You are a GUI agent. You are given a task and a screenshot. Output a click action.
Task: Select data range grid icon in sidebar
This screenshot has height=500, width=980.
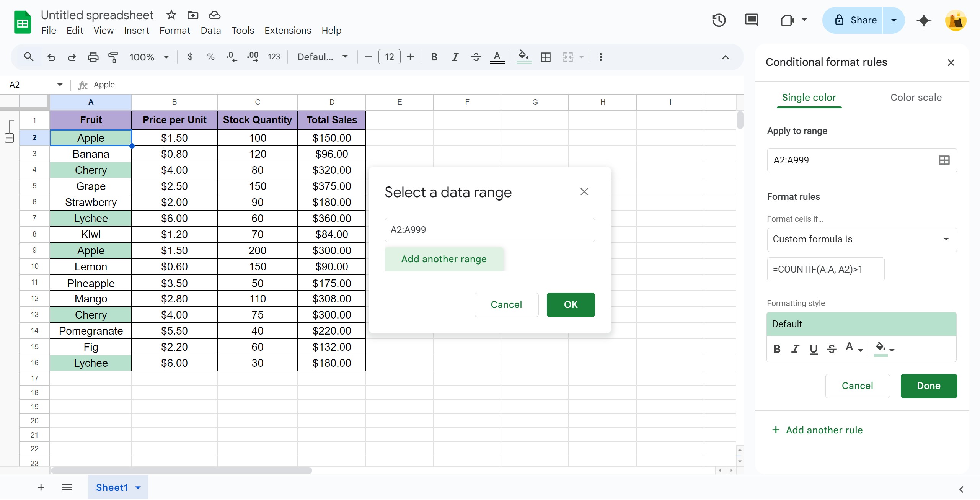(x=944, y=160)
